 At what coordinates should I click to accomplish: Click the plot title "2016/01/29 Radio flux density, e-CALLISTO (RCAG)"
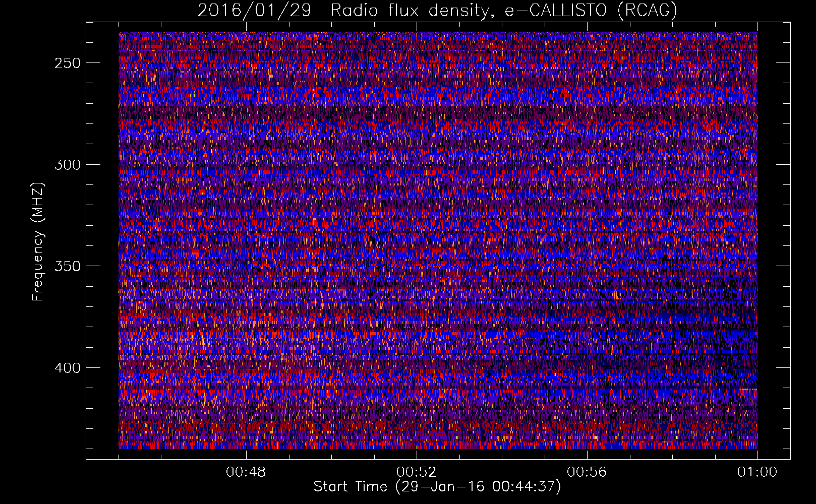coord(437,10)
